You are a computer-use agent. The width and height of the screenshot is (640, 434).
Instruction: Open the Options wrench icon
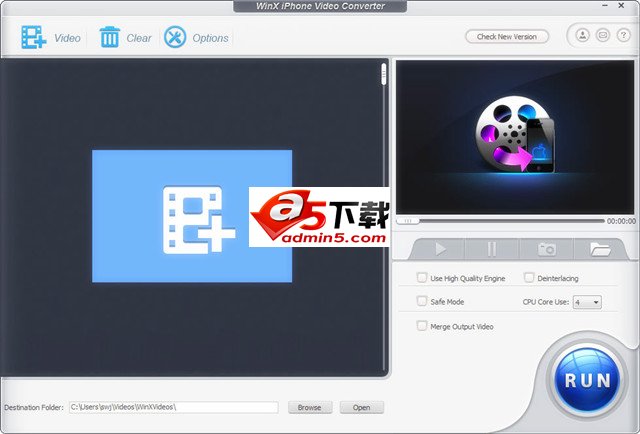[175, 37]
